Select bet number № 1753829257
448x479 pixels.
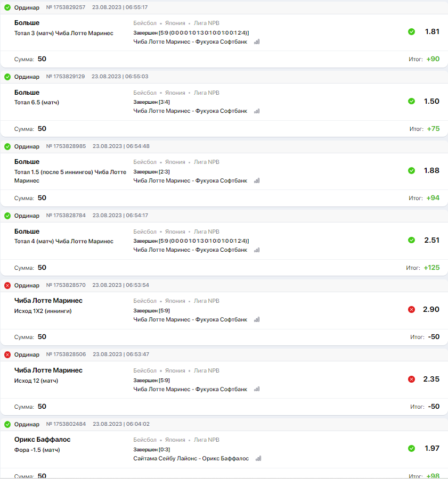(x=66, y=7)
